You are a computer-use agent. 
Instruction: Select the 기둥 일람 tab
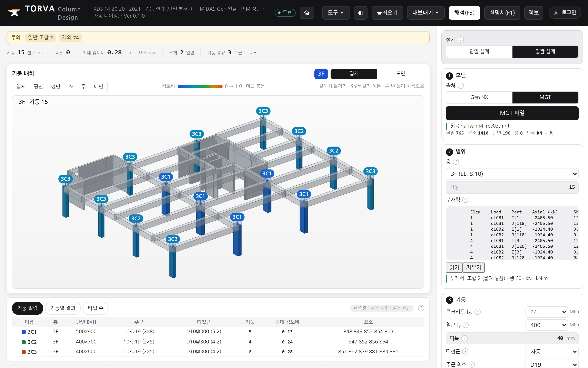click(27, 308)
